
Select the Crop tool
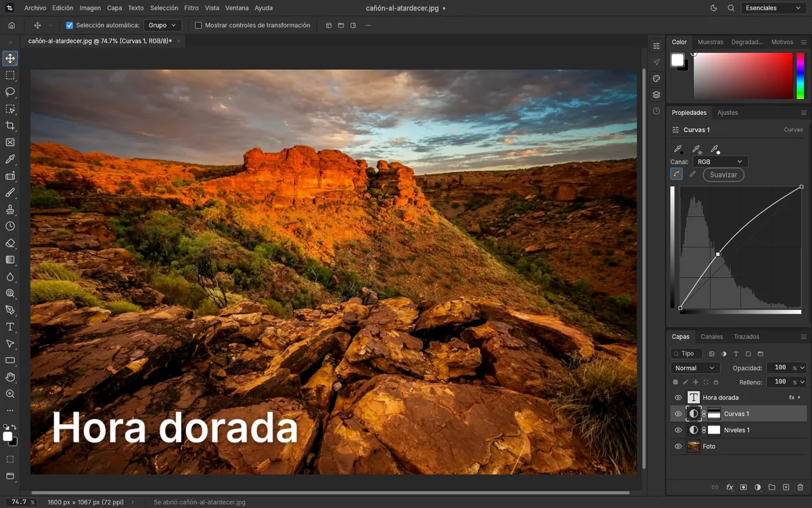pos(10,126)
